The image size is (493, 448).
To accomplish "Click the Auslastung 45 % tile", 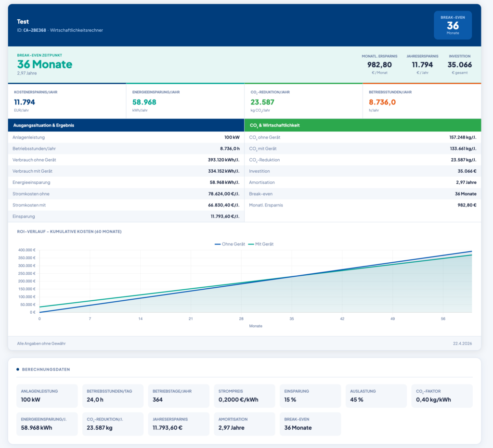I will (376, 396).
